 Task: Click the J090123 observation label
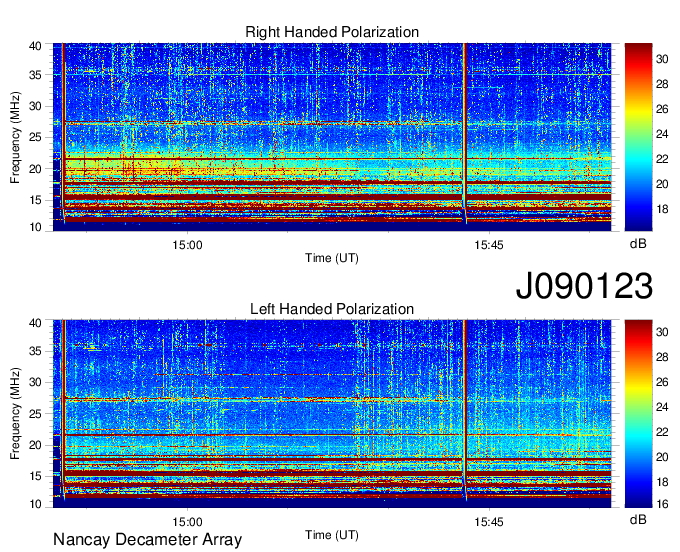click(584, 285)
